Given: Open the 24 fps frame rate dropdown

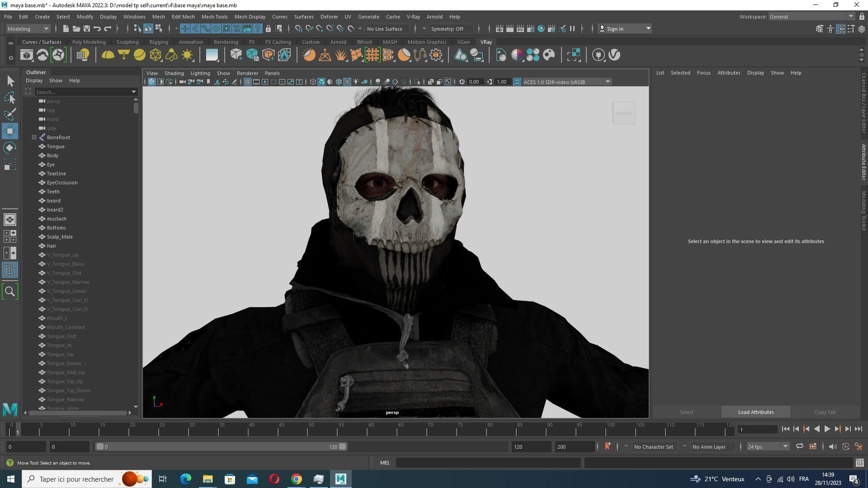Looking at the screenshot, I should pyautogui.click(x=768, y=447).
